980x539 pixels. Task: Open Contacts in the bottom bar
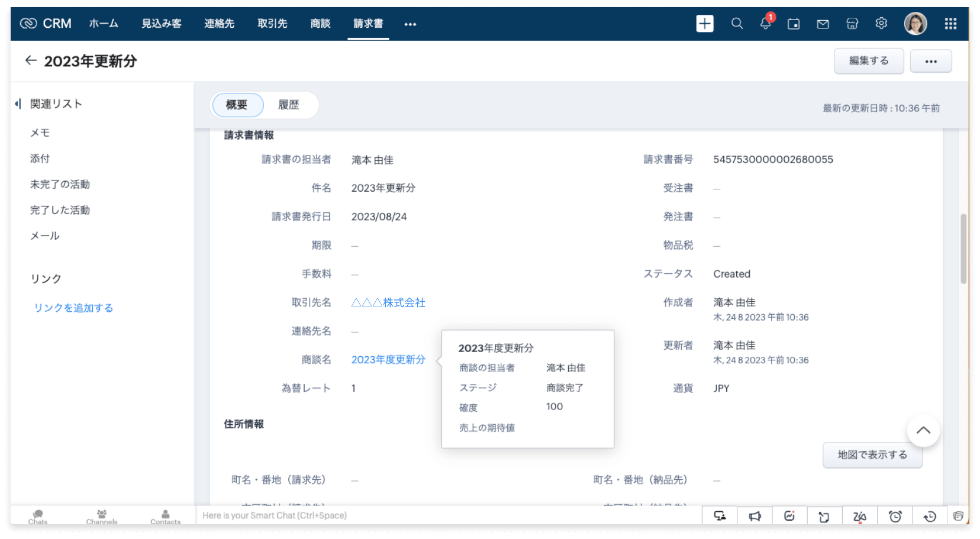pyautogui.click(x=166, y=517)
